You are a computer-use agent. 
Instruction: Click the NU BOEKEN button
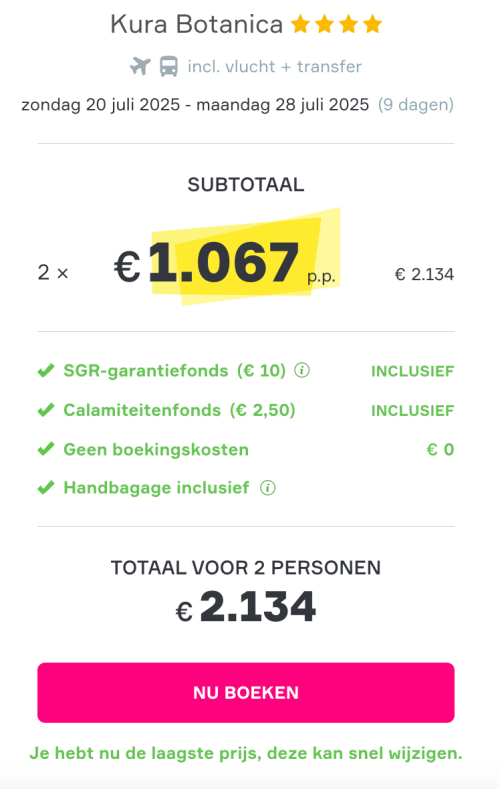click(246, 692)
